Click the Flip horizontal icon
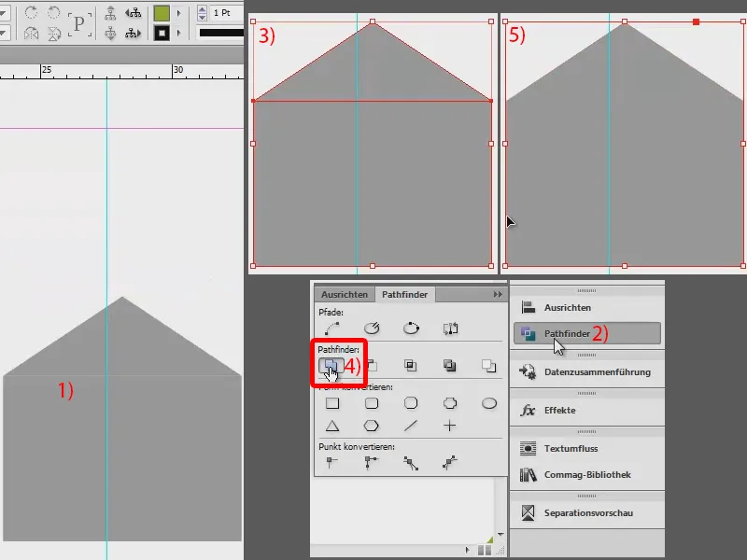This screenshot has width=747, height=560. [x=31, y=34]
